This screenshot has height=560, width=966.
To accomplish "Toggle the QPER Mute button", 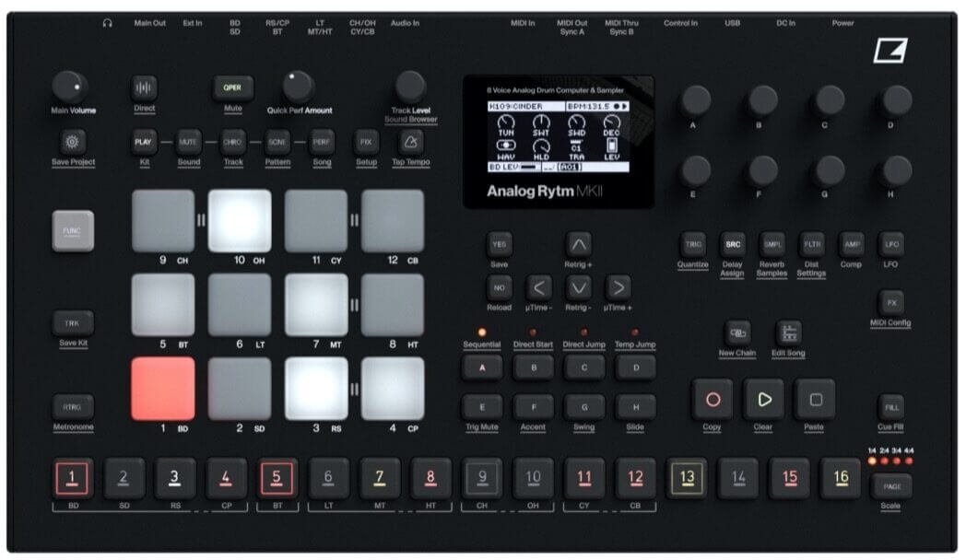I will (232, 88).
